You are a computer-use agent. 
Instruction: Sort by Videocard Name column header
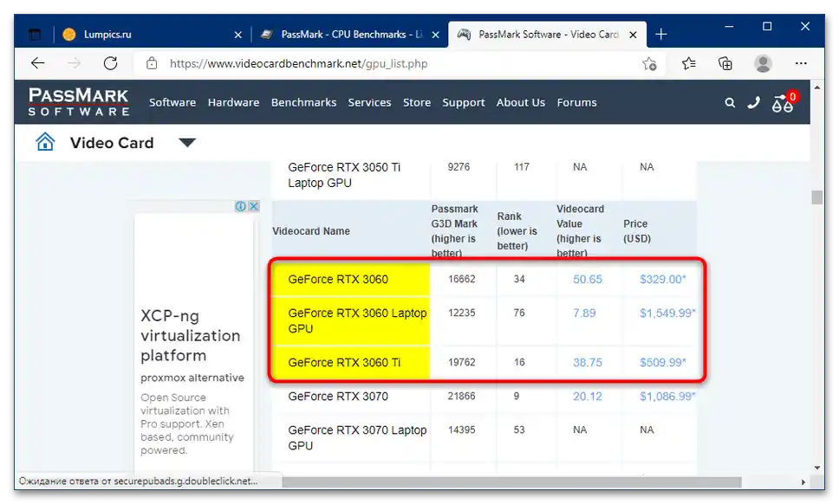coord(311,231)
